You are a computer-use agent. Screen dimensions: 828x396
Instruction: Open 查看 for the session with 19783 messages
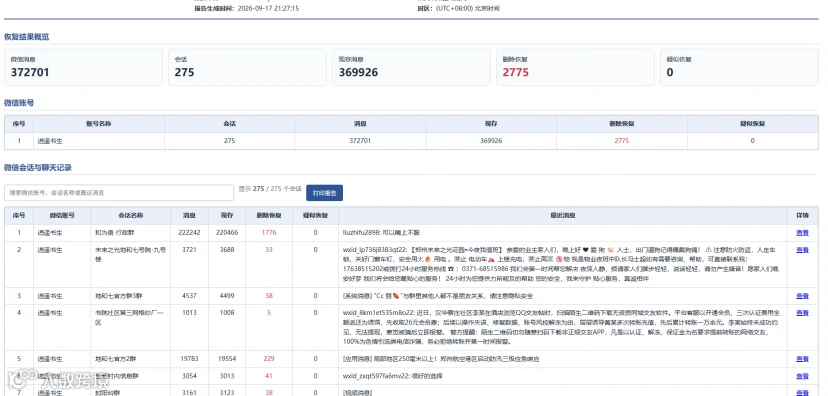tap(802, 359)
